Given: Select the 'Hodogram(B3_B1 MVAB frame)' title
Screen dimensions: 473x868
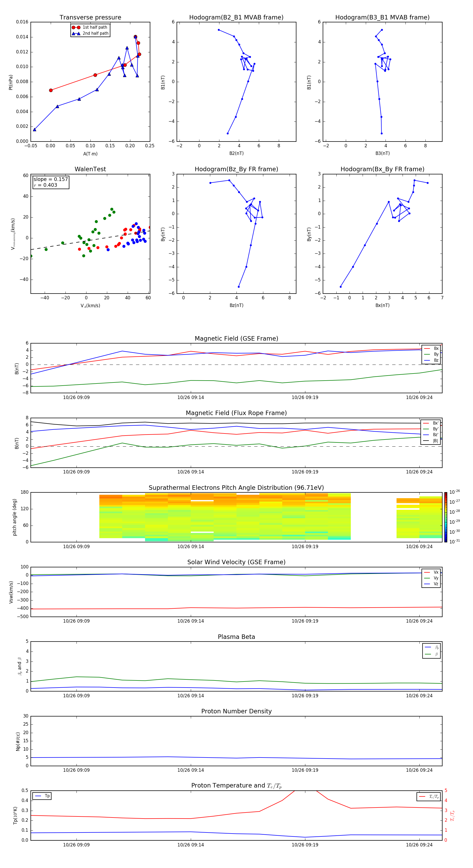Looking at the screenshot, I should (x=382, y=18).
